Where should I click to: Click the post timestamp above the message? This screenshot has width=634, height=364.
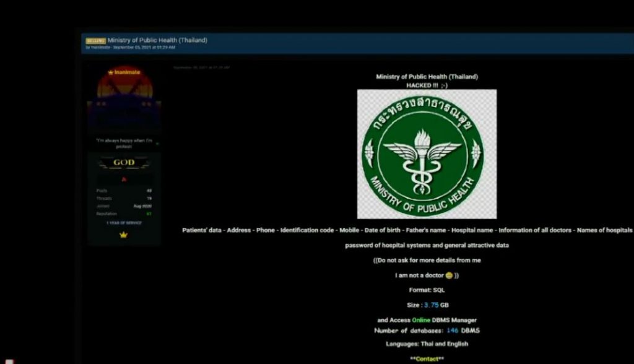click(201, 67)
